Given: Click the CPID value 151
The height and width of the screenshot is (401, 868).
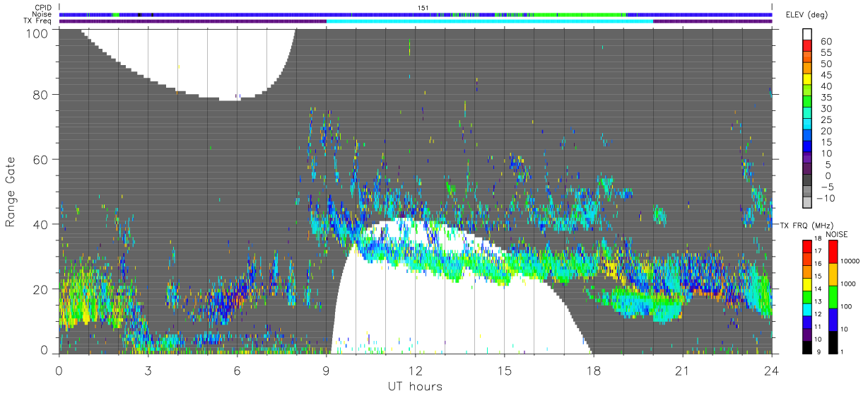Looking at the screenshot, I should pyautogui.click(x=423, y=8).
